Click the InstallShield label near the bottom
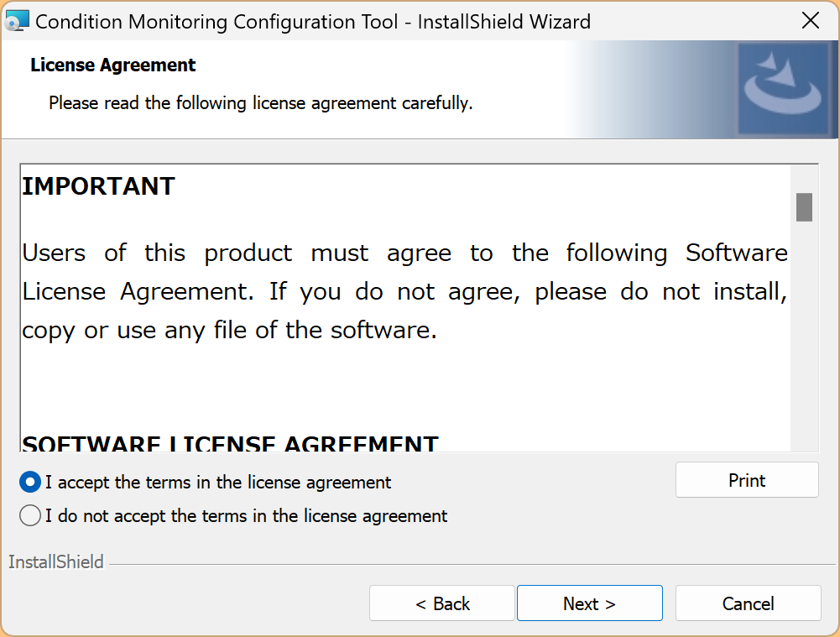 pyautogui.click(x=56, y=562)
